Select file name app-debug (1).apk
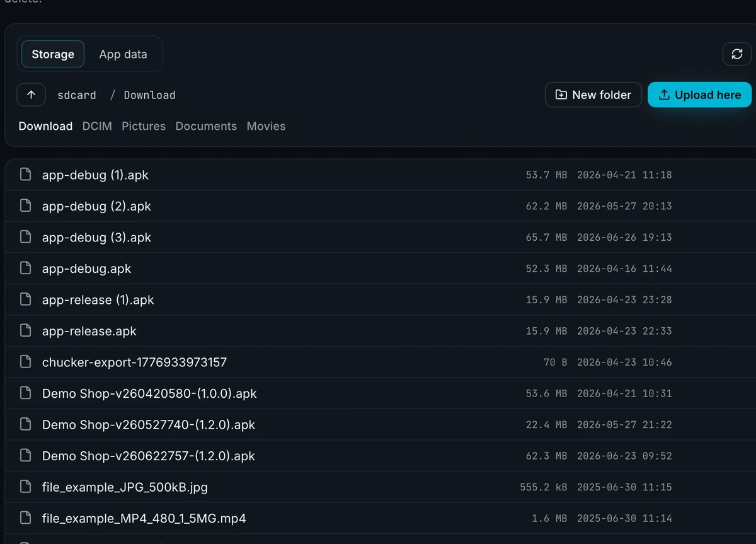The height and width of the screenshot is (544, 756). click(x=95, y=175)
